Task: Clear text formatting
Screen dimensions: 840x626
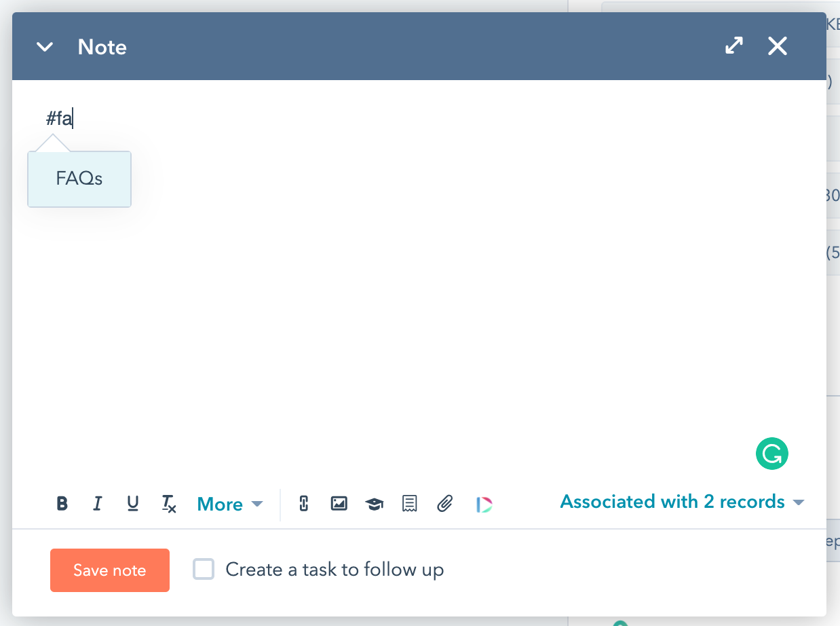Action: click(168, 504)
